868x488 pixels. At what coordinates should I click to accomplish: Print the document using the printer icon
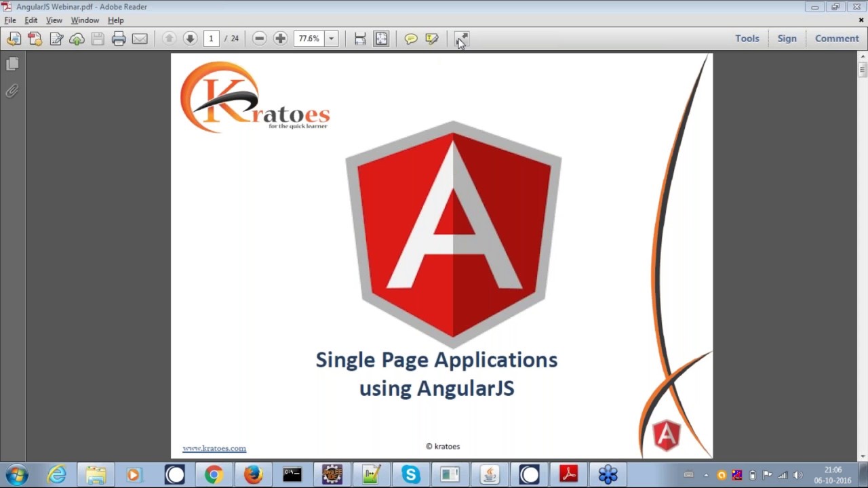point(119,39)
